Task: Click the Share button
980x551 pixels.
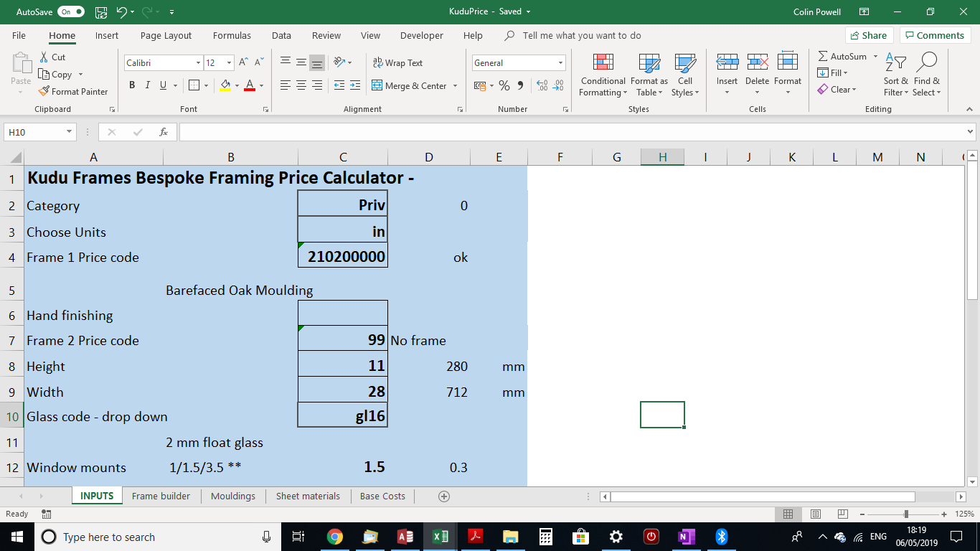Action: [868, 35]
